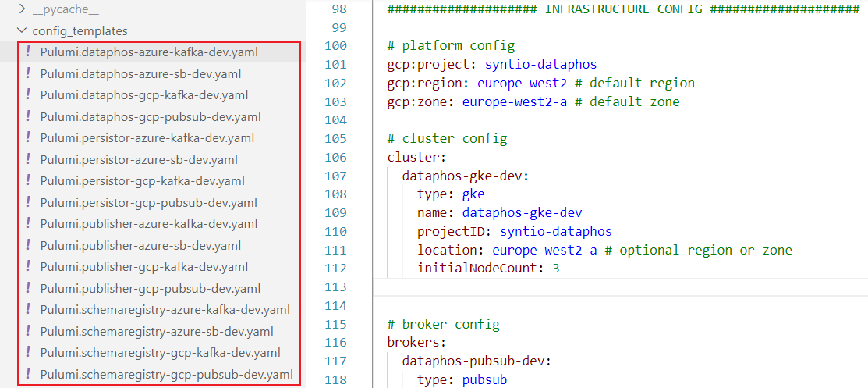
Task: Open Pulumi.dataphos-azure-sb-dev.yaml file
Action: click(x=140, y=73)
